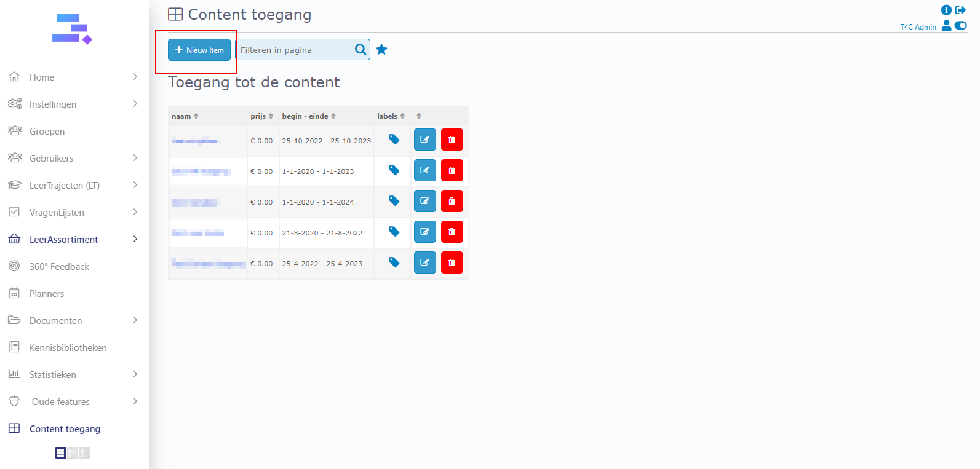
Task: Open Groepen in the sidebar
Action: pyautogui.click(x=47, y=131)
